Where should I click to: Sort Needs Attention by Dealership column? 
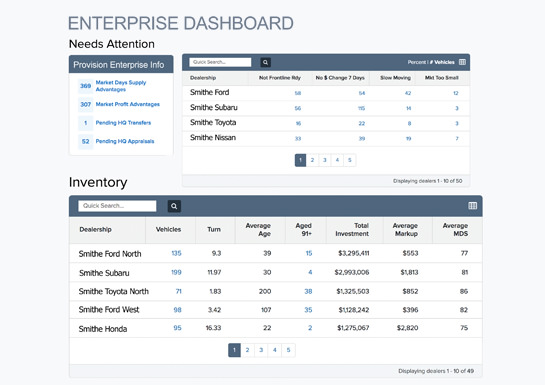pos(203,78)
